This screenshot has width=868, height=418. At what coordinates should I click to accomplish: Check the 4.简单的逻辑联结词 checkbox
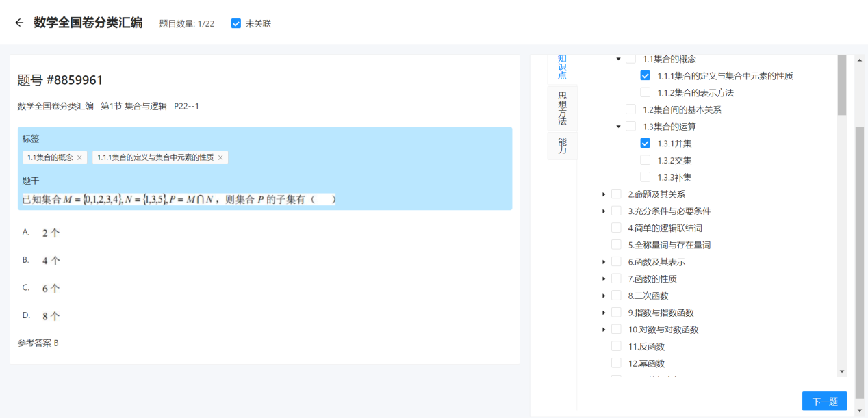coord(616,228)
